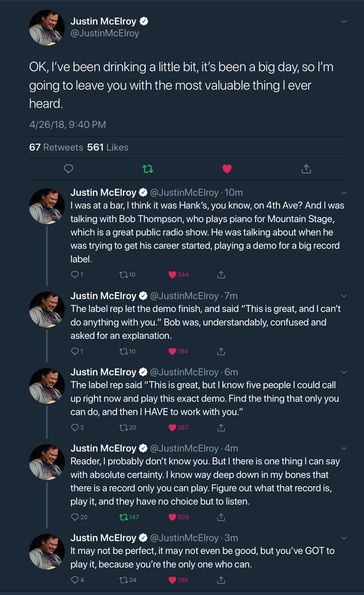This screenshot has width=364, height=595.
Task: Open the main tweet's chevron menu
Action: click(x=344, y=21)
